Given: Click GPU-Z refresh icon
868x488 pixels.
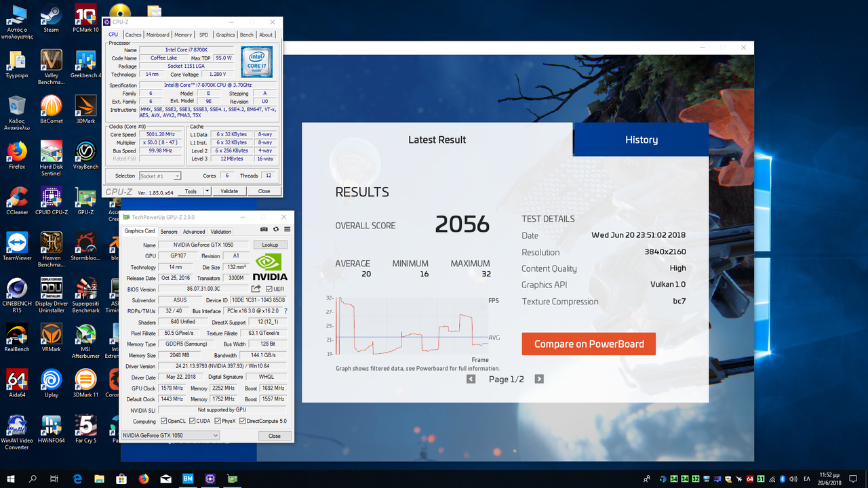Looking at the screenshot, I should [276, 230].
